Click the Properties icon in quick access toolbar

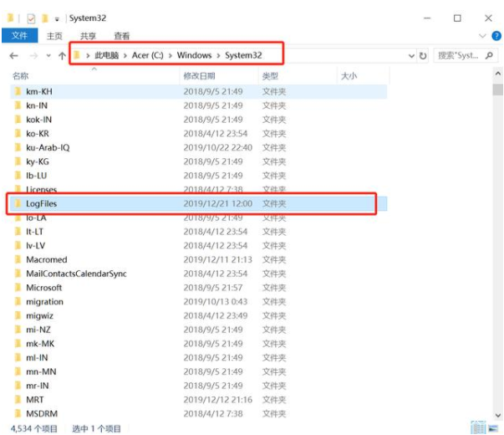[31, 18]
